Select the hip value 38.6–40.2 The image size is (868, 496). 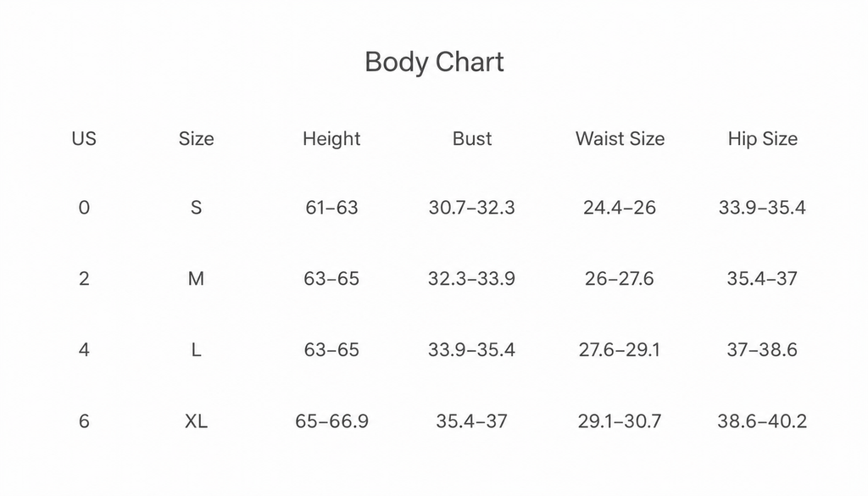(x=762, y=421)
